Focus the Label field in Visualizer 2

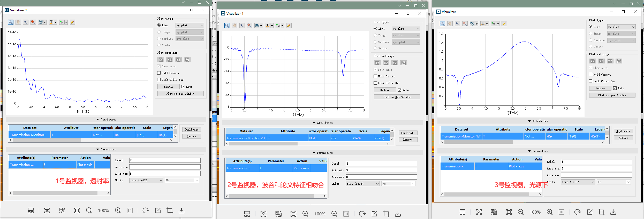coord(165,160)
